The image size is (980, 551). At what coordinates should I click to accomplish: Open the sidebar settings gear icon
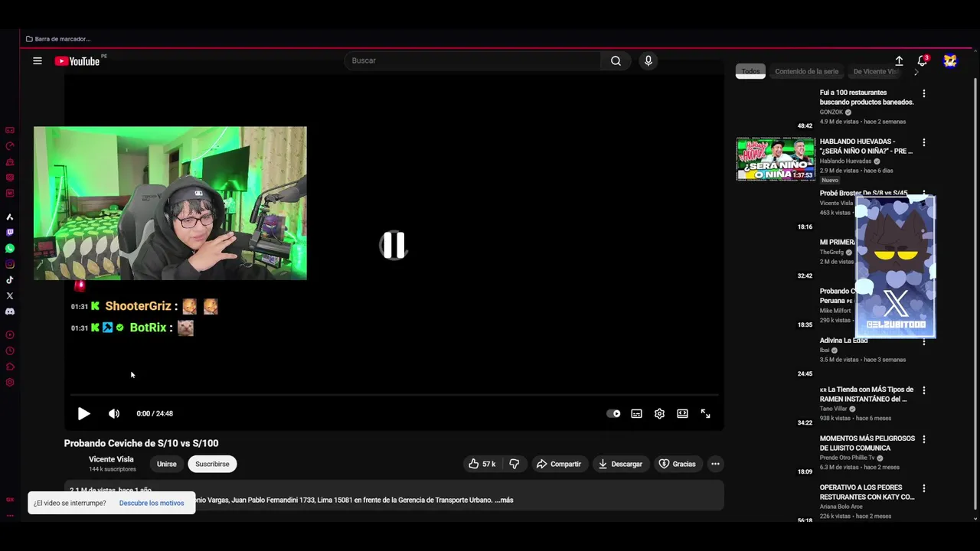[x=10, y=383]
